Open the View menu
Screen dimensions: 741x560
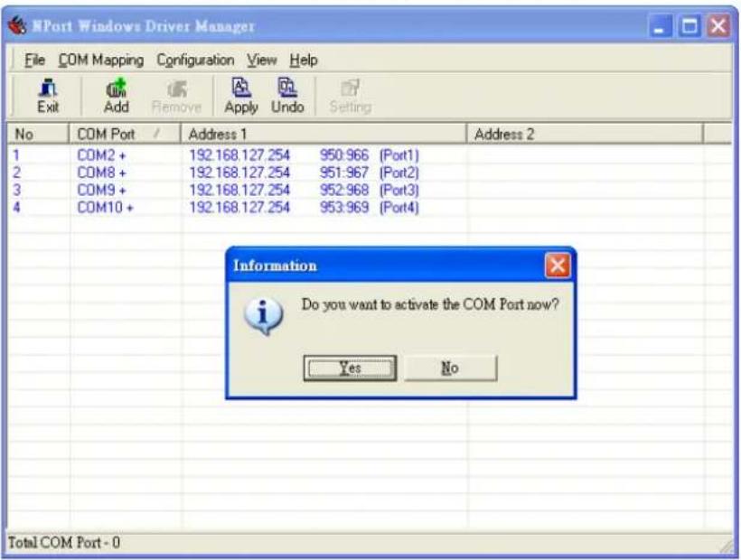pyautogui.click(x=262, y=60)
